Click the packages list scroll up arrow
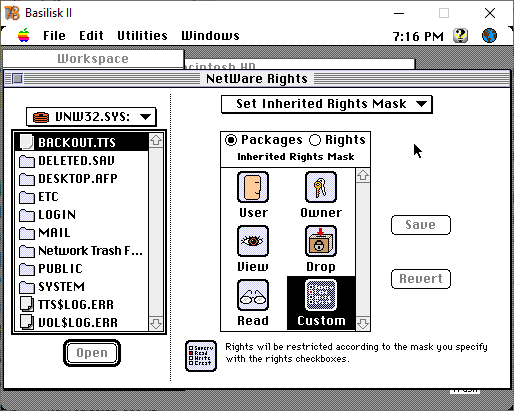 click(363, 175)
